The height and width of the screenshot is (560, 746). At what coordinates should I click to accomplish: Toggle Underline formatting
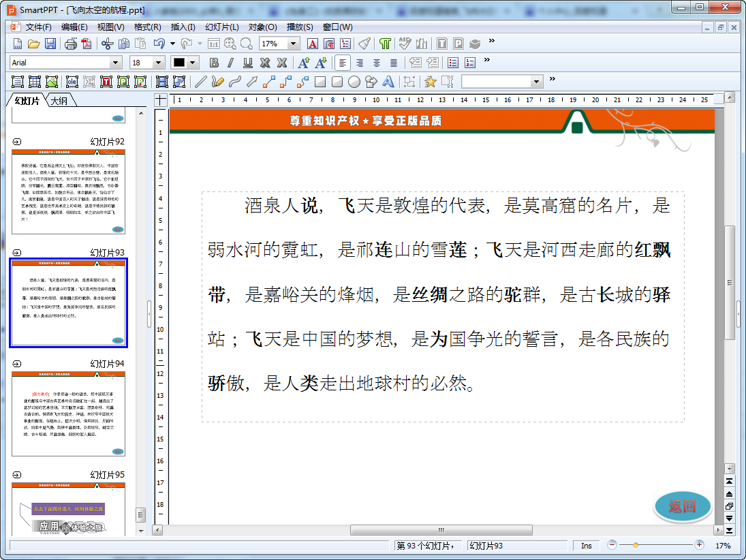[248, 63]
